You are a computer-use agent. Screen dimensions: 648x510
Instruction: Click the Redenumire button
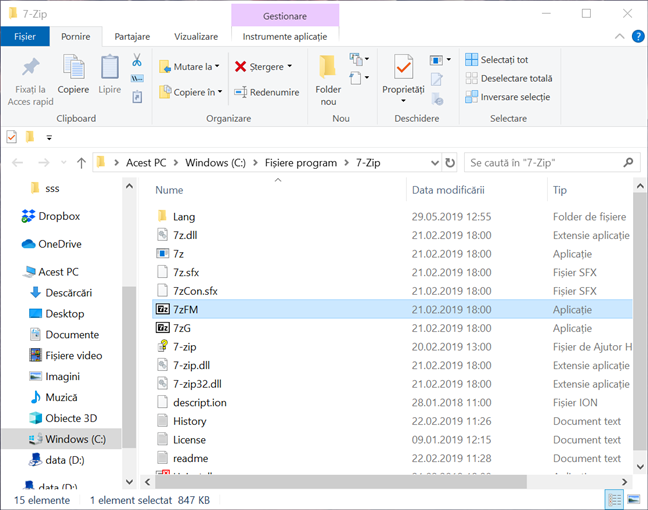267,92
